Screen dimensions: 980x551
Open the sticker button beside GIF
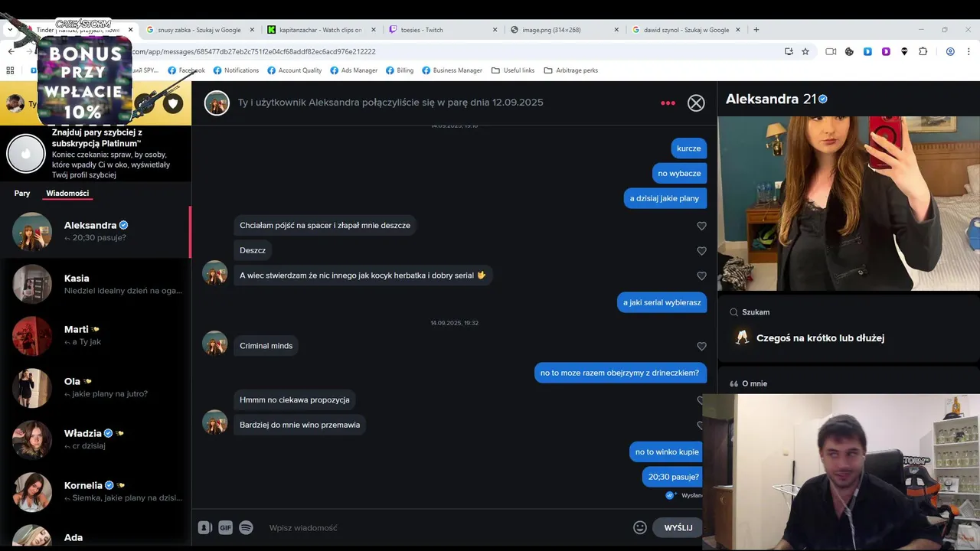point(204,527)
